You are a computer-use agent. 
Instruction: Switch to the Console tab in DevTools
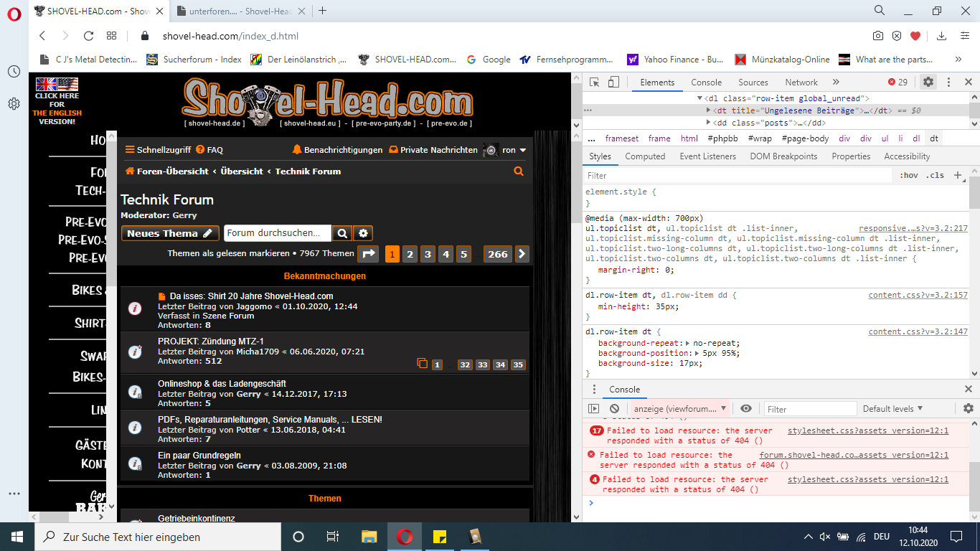point(707,82)
